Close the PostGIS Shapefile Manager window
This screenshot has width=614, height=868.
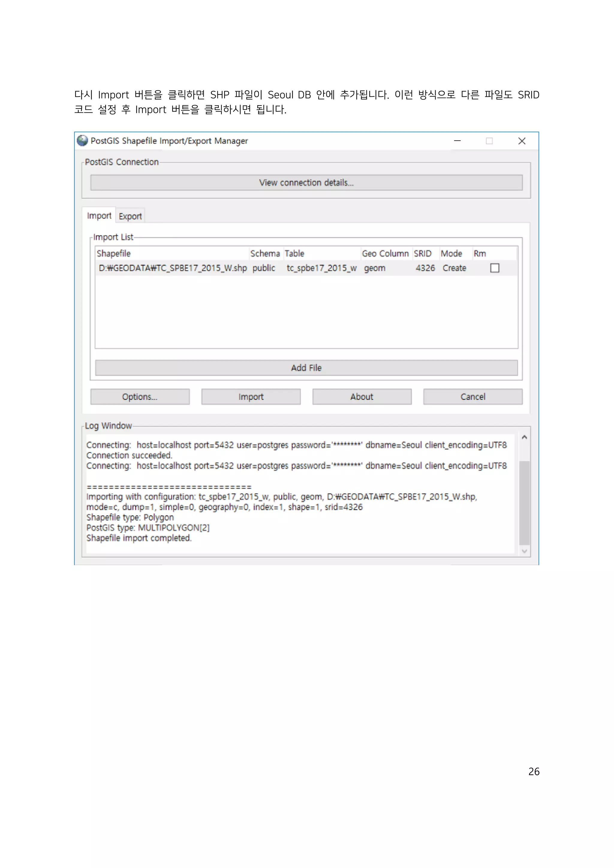522,141
